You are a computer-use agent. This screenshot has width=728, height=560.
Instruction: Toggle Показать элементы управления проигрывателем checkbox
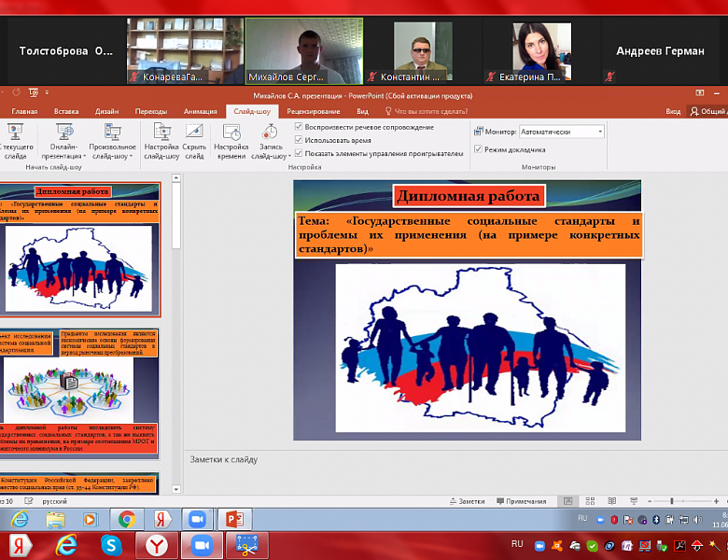(299, 153)
